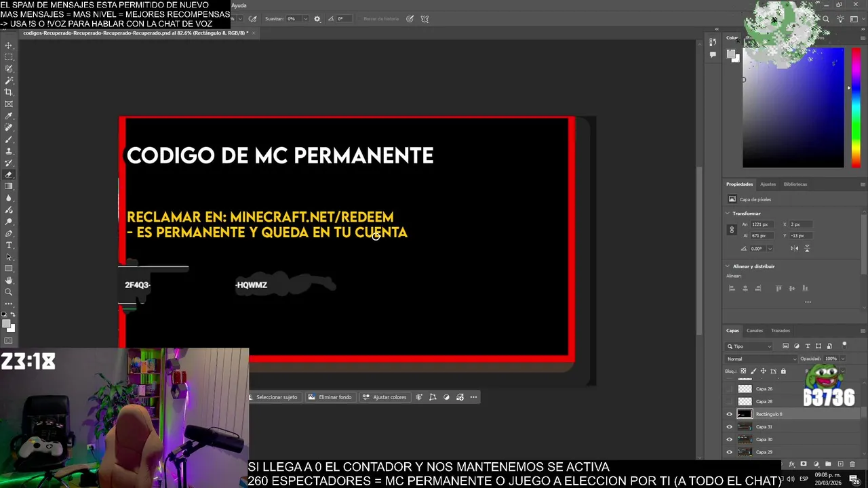Select the Magic Wand tool
This screenshot has width=868, height=488.
[9, 81]
